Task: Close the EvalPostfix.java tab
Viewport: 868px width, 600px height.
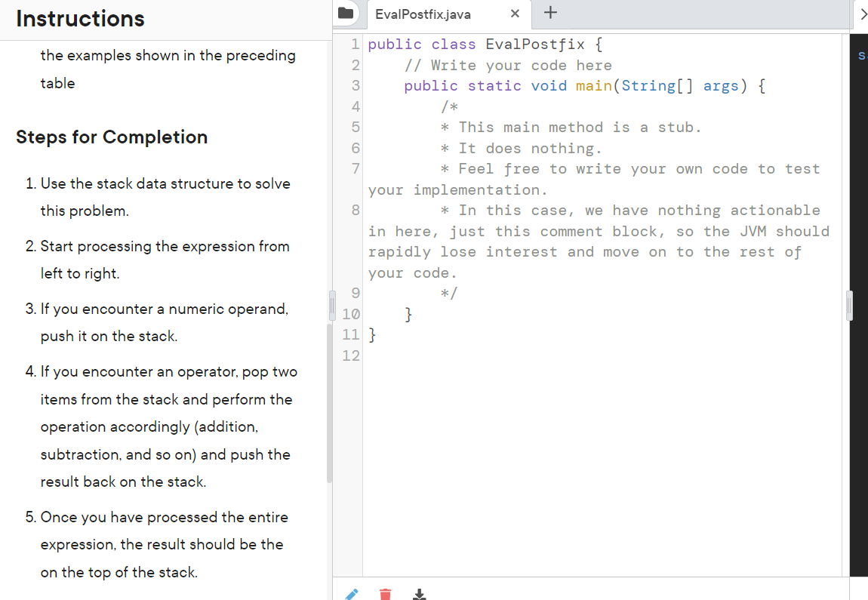Action: coord(516,13)
